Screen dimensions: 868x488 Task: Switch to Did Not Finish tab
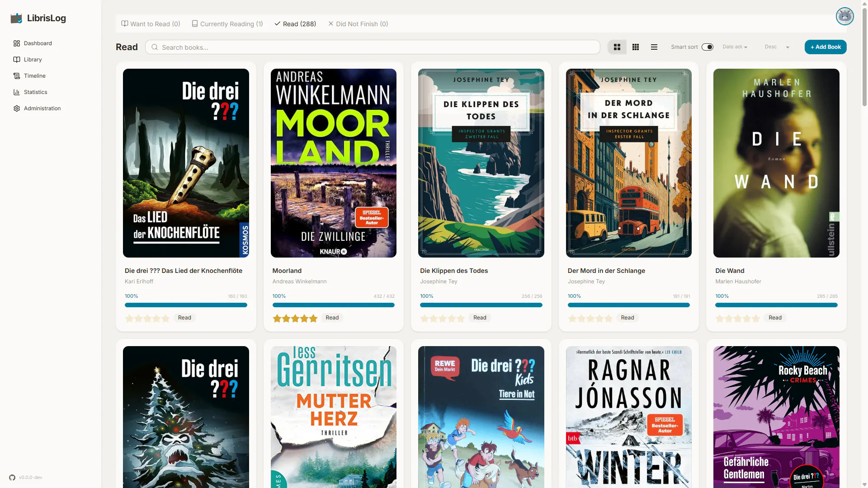[x=358, y=24]
